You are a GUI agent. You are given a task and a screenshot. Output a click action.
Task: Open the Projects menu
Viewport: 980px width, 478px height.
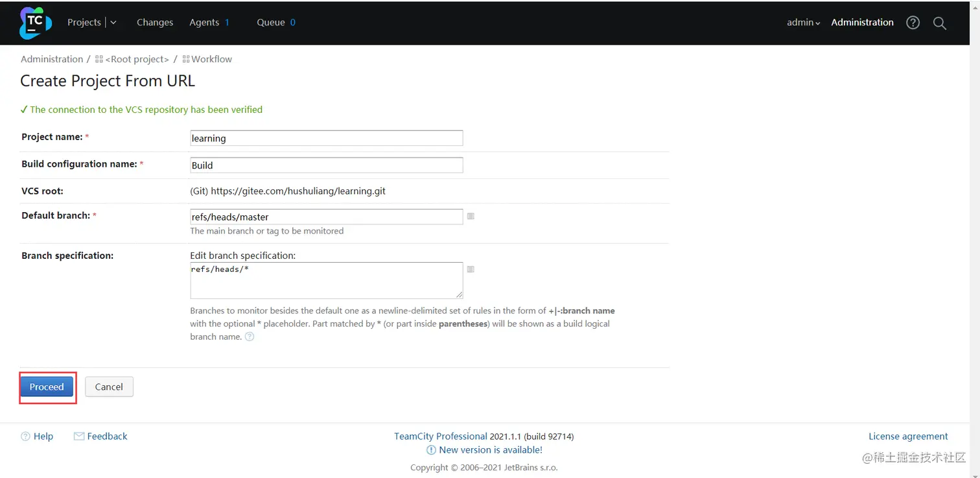pos(84,23)
